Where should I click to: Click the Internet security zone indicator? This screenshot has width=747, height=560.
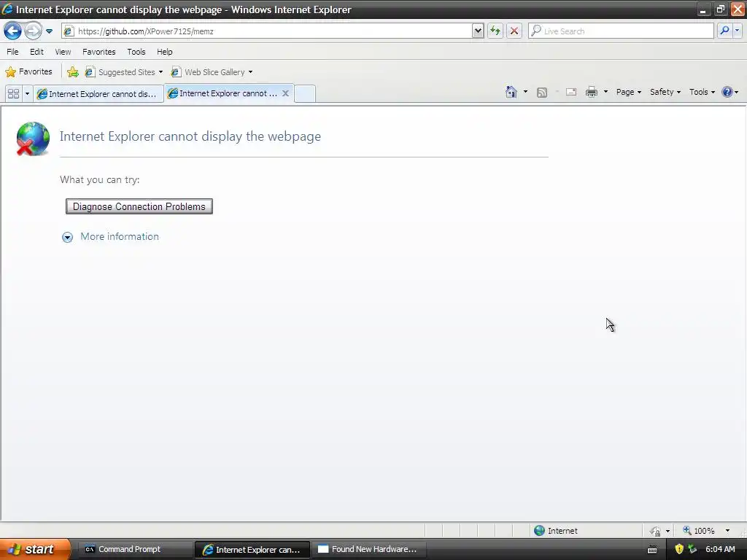point(555,531)
